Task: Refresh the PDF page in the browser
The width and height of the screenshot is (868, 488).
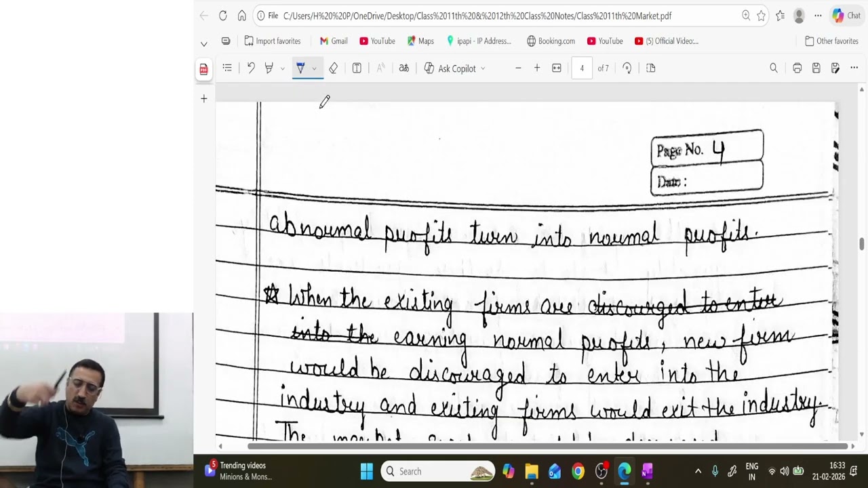Action: (x=222, y=16)
